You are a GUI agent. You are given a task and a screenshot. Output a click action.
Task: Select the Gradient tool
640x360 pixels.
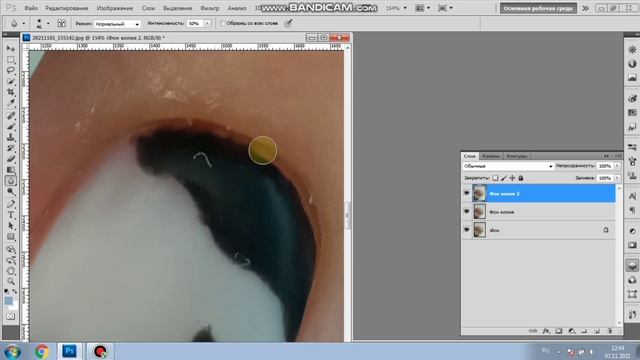click(11, 170)
